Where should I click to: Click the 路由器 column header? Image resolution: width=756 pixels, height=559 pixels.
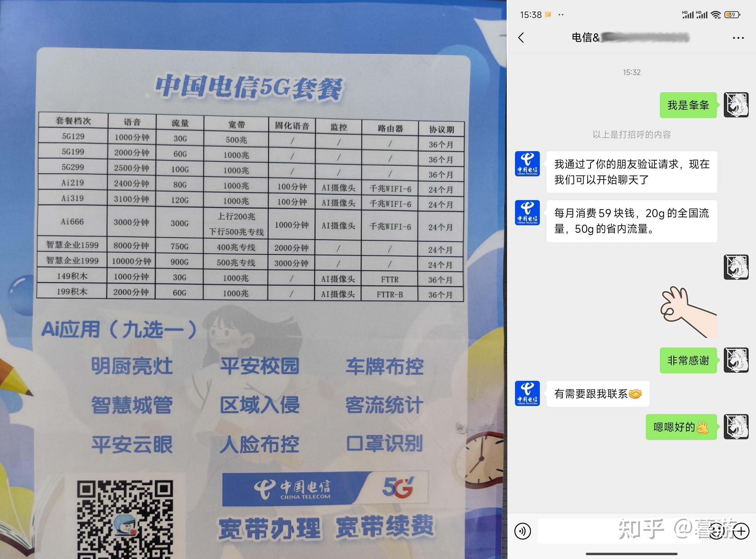(x=390, y=128)
